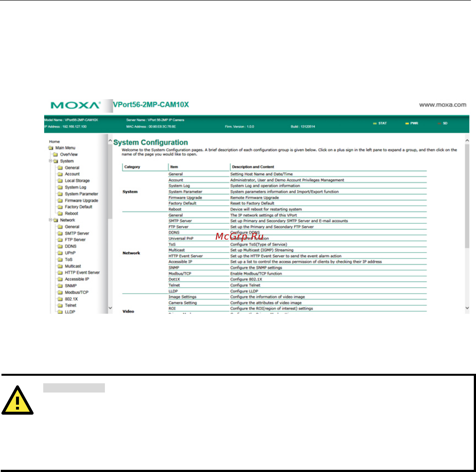
Task: Click the STAT status indicator
Action: [380, 123]
